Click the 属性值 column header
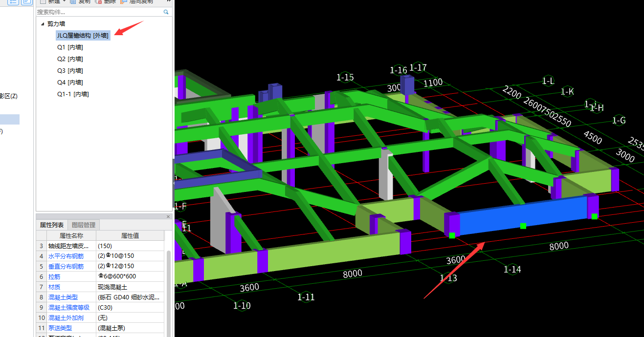Image resolution: width=644 pixels, height=337 pixels. [x=130, y=235]
